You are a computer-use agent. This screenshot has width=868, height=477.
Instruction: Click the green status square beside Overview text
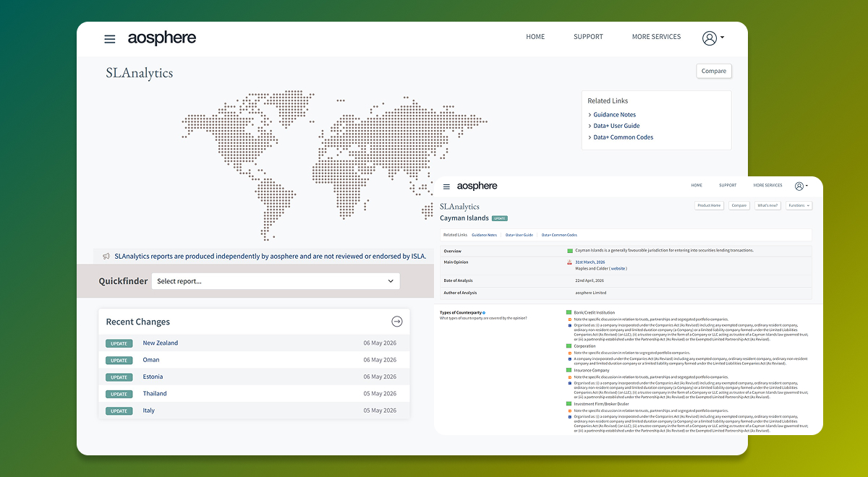(570, 250)
